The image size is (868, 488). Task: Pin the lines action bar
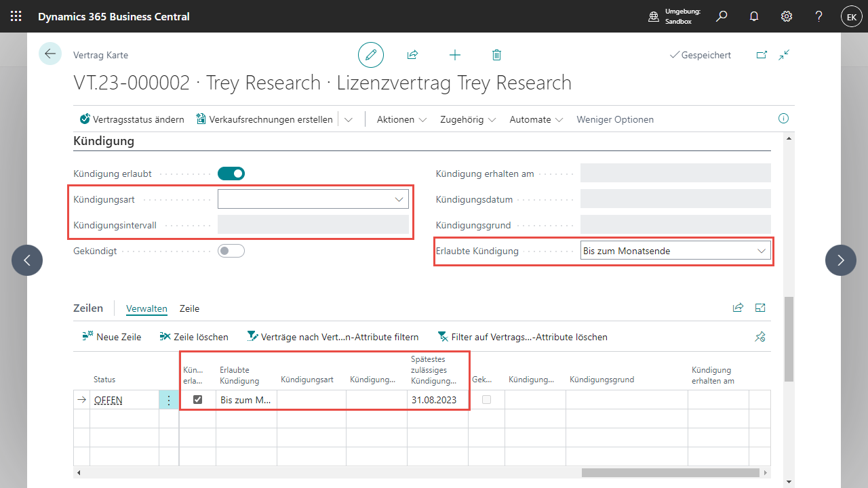760,336
